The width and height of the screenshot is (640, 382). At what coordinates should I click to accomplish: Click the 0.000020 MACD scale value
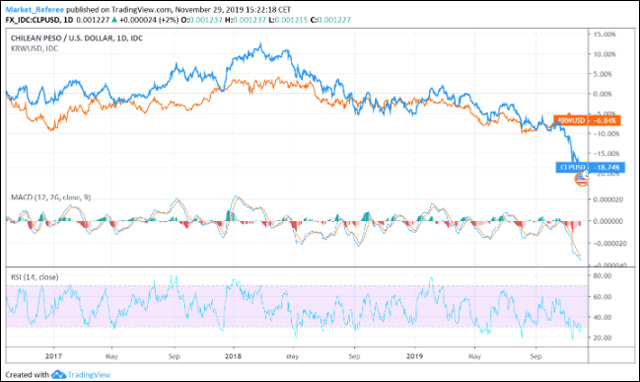point(608,199)
